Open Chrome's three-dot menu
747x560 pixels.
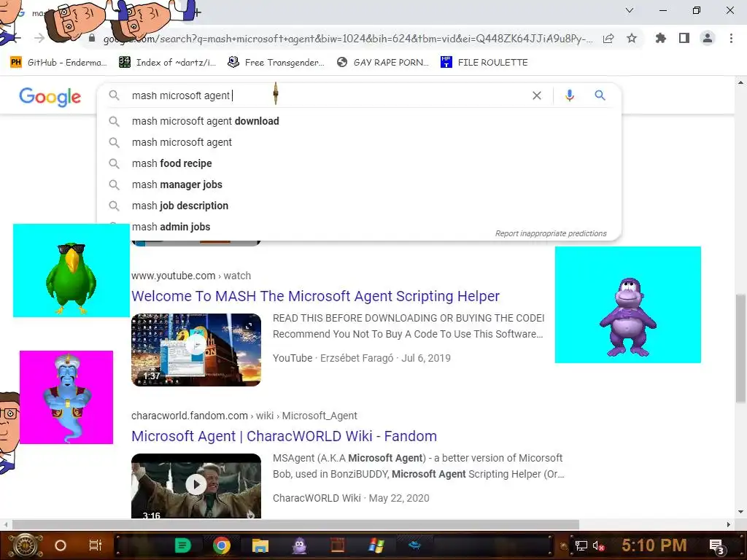point(731,38)
